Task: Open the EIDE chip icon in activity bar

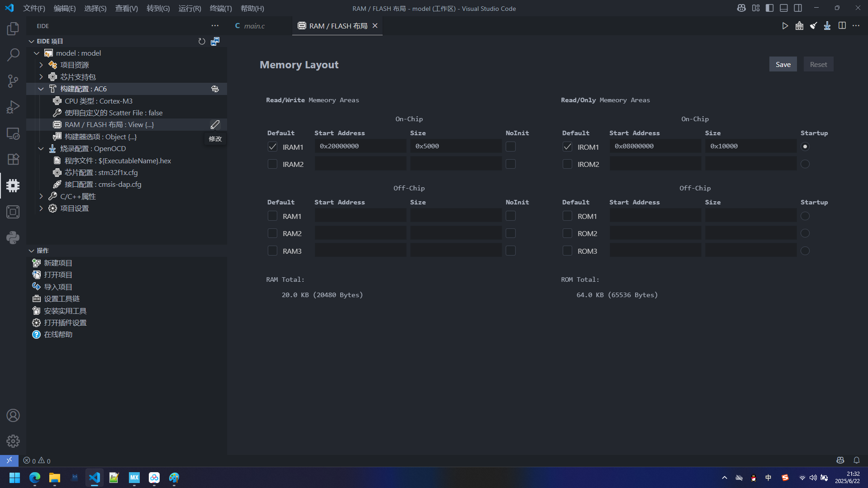Action: pos(13,185)
